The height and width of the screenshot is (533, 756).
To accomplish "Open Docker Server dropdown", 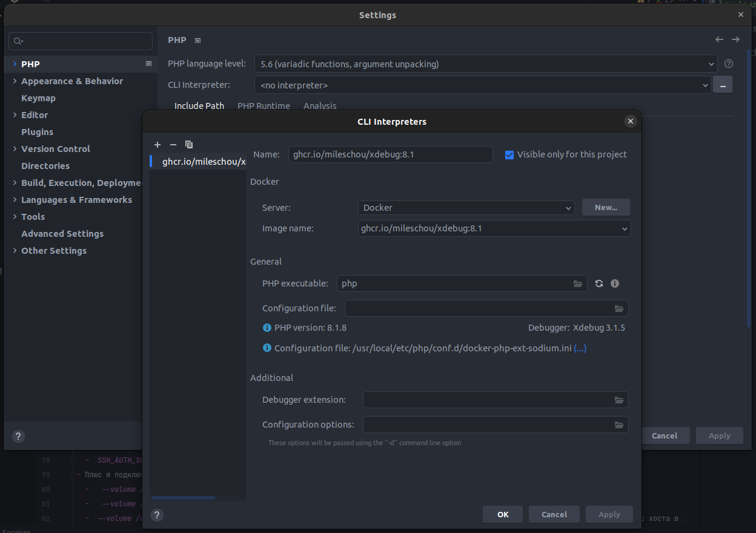I will pyautogui.click(x=568, y=208).
